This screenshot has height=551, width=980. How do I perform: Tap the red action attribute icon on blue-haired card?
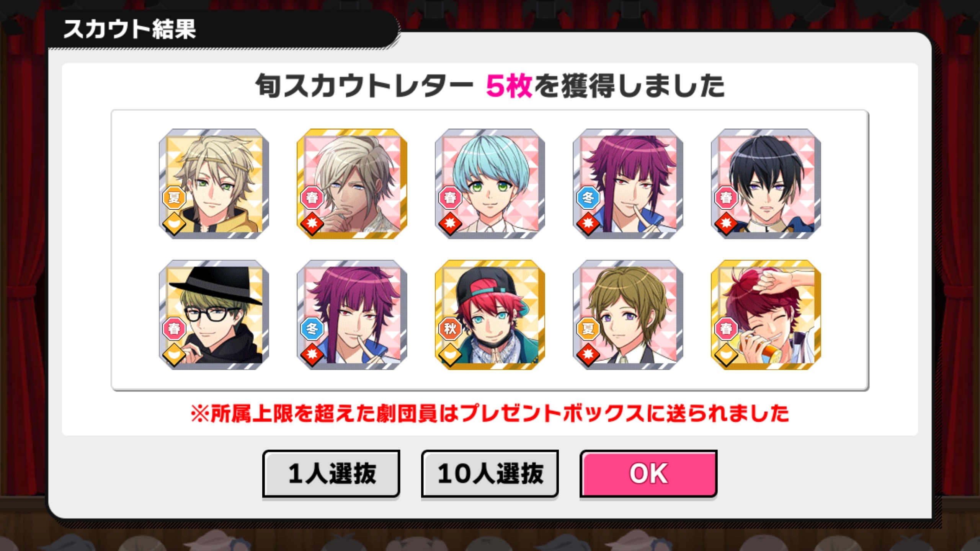coord(450,223)
